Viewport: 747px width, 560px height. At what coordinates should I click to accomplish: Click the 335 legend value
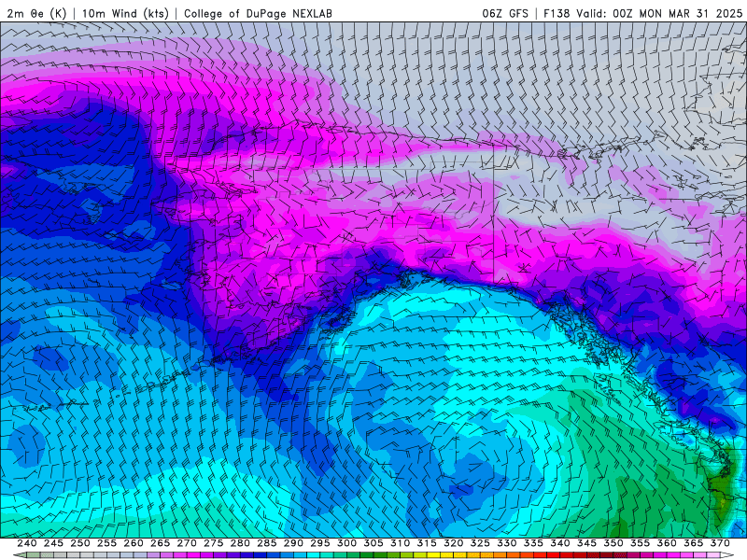click(x=533, y=543)
